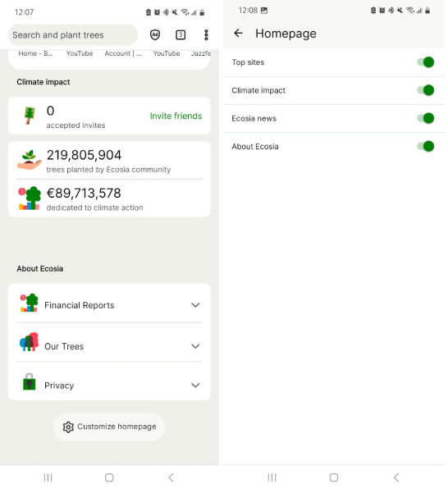Click the gear icon in Customize homepage
This screenshot has height=493, width=448.
point(68,427)
